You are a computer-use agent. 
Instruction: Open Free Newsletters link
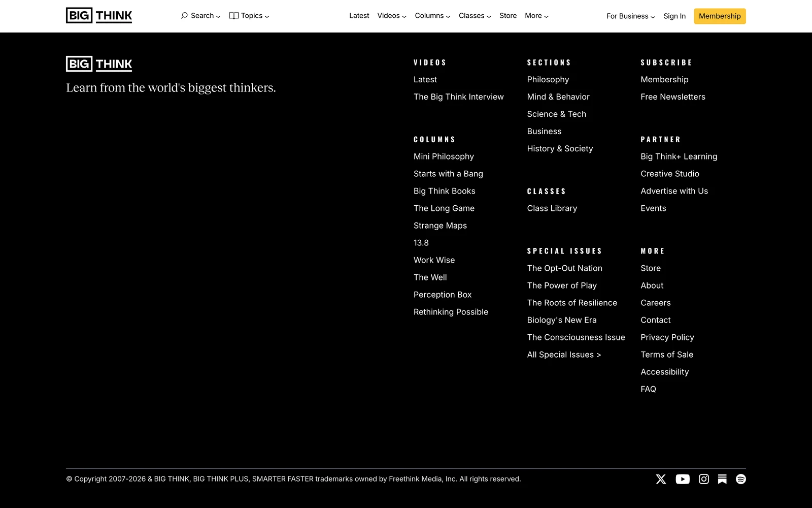(673, 97)
